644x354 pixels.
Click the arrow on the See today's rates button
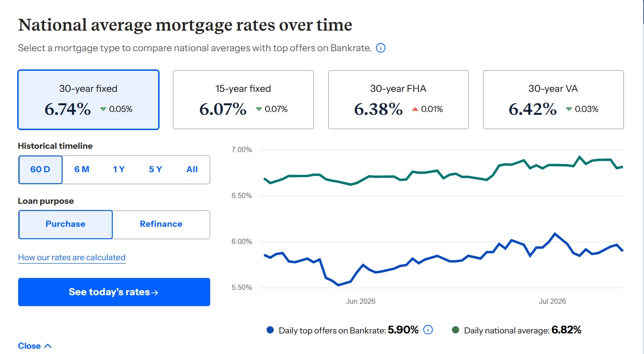[x=155, y=292]
